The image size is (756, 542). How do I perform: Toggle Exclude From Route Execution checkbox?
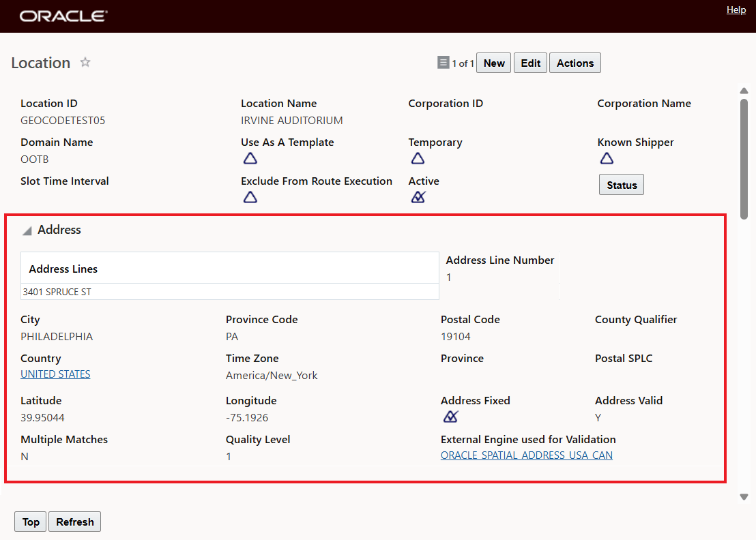click(x=250, y=198)
